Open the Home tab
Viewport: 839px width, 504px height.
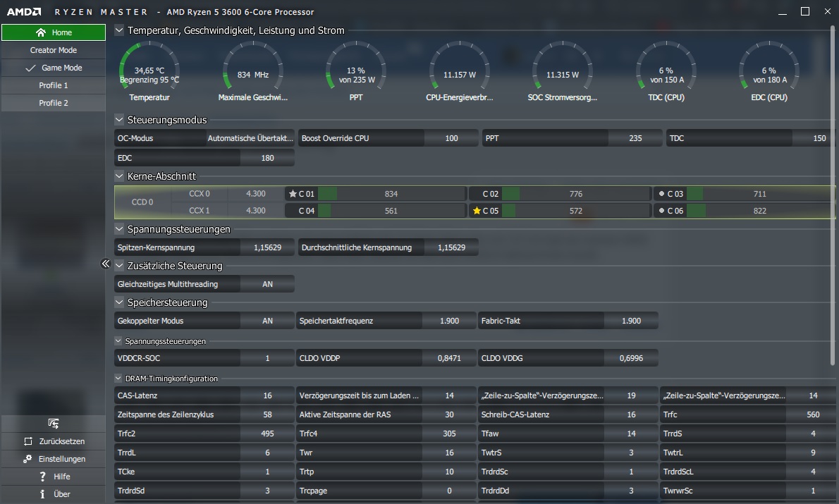click(54, 32)
